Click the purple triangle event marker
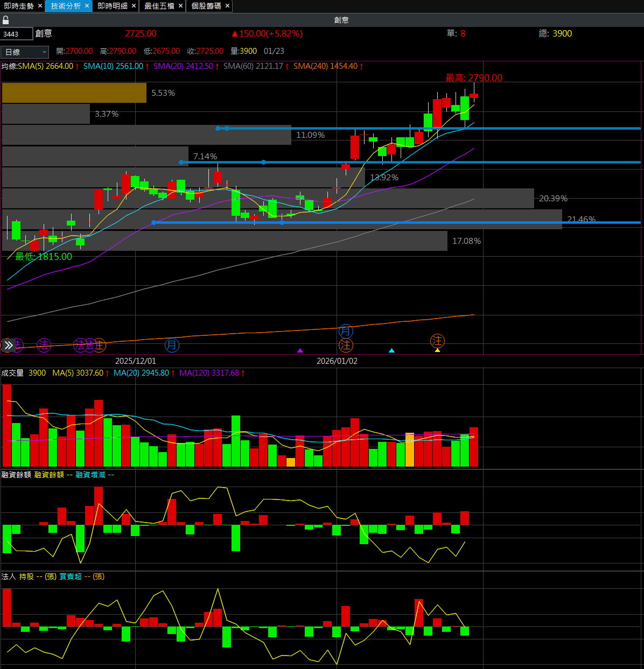 tap(300, 350)
